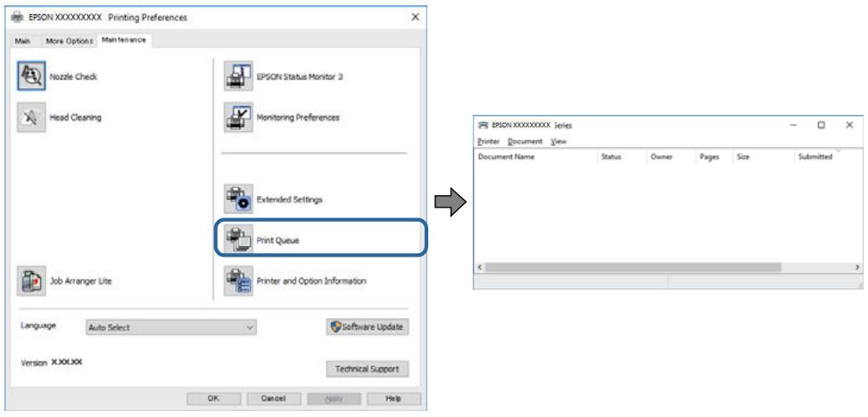Screen dimensions: 868x417
Task: Click the EPSON Status Monitor 3 label
Action: tap(300, 77)
